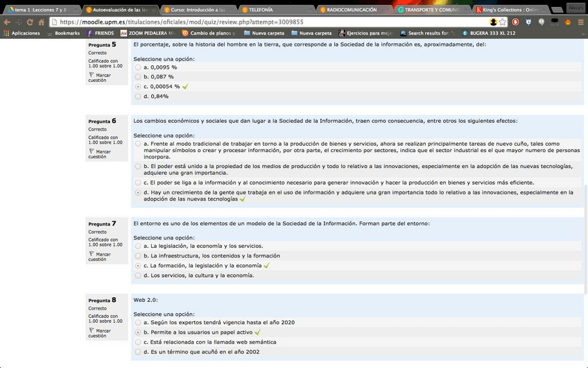Reload the page with the refresh icon
588x368 pixels.
[31, 22]
